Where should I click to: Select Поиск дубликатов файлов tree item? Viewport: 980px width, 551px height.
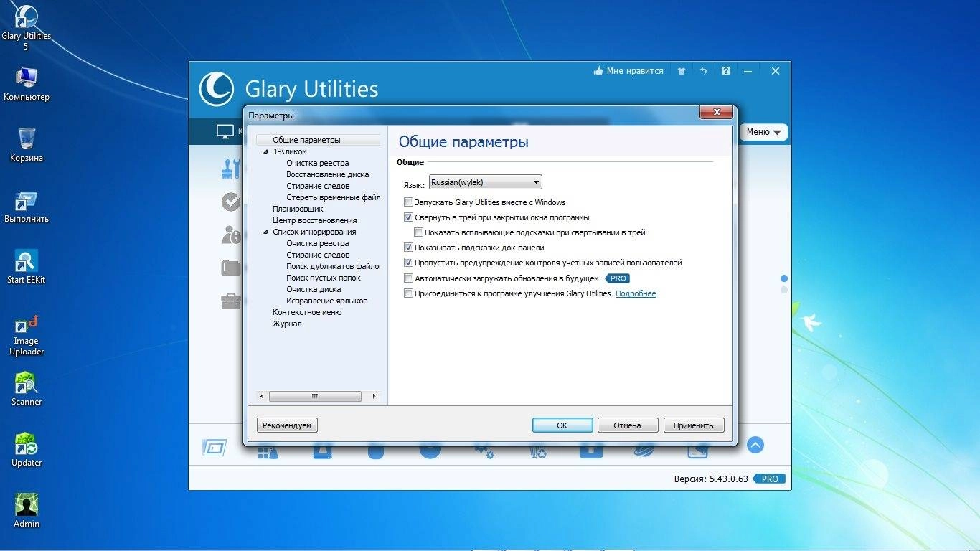[333, 266]
